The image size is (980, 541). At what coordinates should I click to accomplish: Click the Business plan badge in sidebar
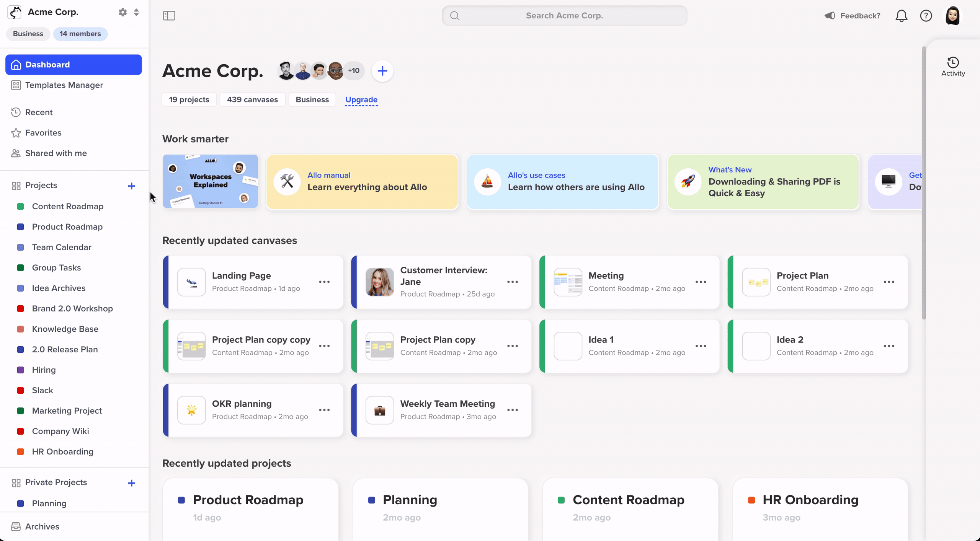click(28, 34)
